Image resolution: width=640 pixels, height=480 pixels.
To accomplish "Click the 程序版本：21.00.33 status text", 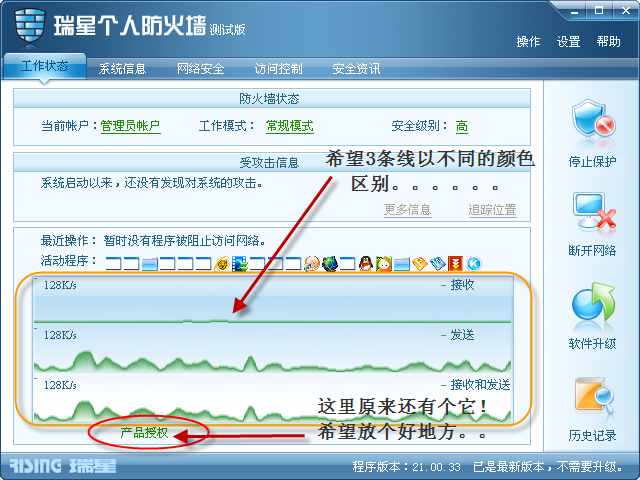I will click(407, 467).
